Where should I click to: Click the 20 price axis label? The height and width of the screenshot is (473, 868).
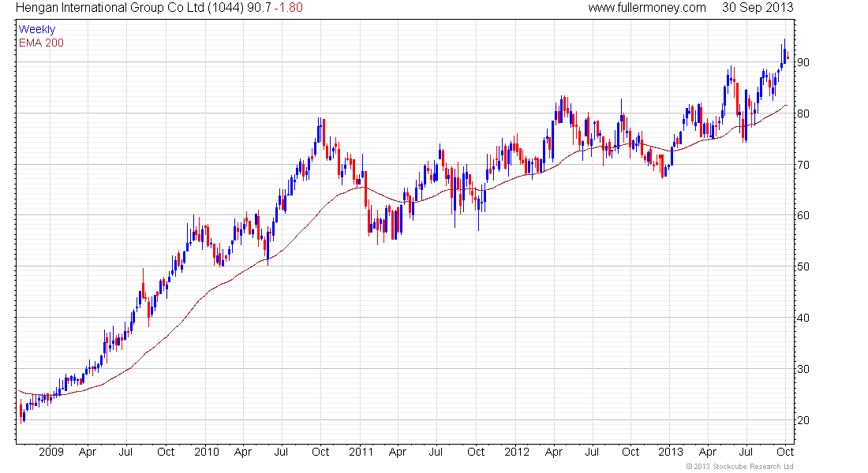[803, 420]
